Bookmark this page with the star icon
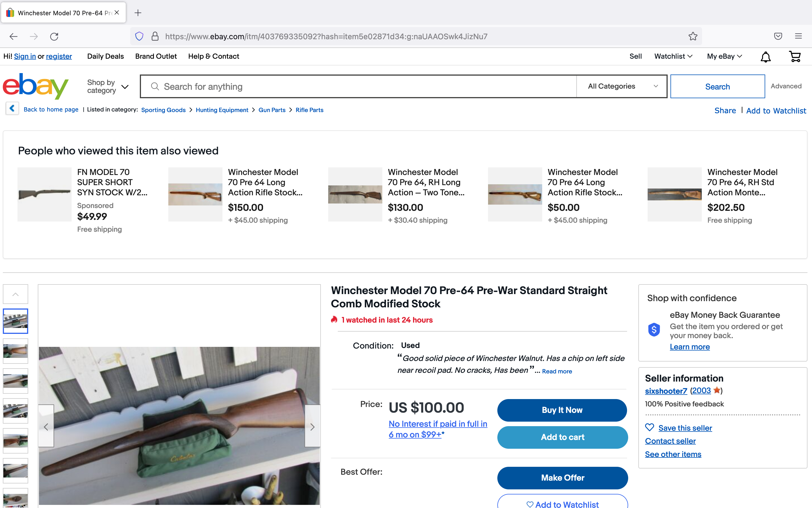 (693, 36)
